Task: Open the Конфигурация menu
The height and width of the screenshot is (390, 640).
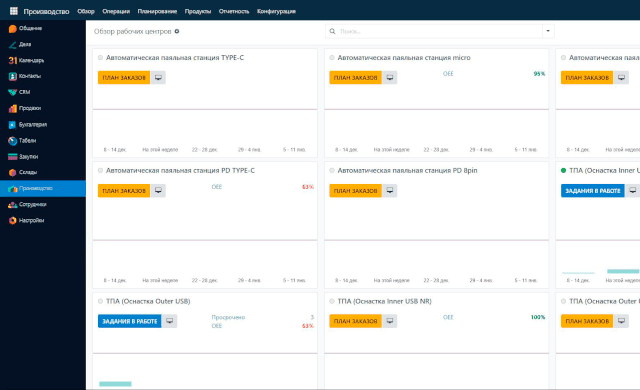Action: click(x=276, y=11)
